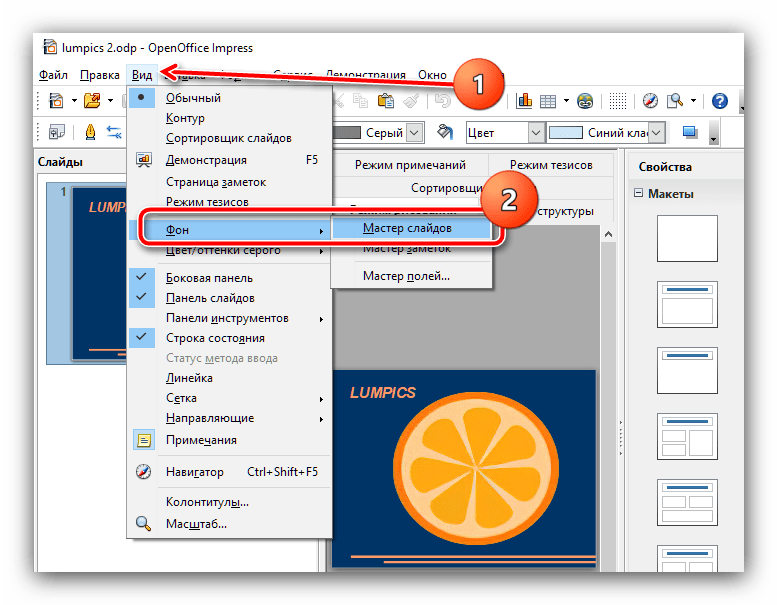The image size is (777, 605).
Task: Toggle Строка состояния checkmark
Action: [x=229, y=338]
